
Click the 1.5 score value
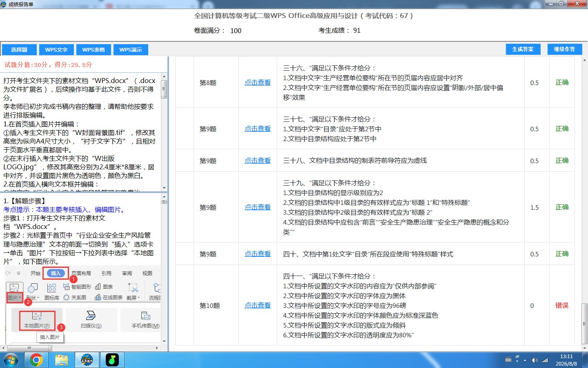point(535,207)
